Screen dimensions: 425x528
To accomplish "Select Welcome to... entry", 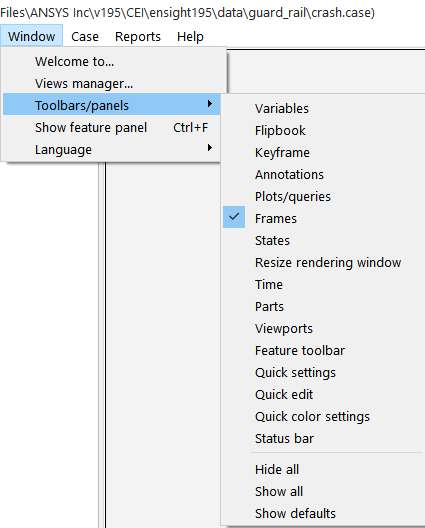I will 112,62.
